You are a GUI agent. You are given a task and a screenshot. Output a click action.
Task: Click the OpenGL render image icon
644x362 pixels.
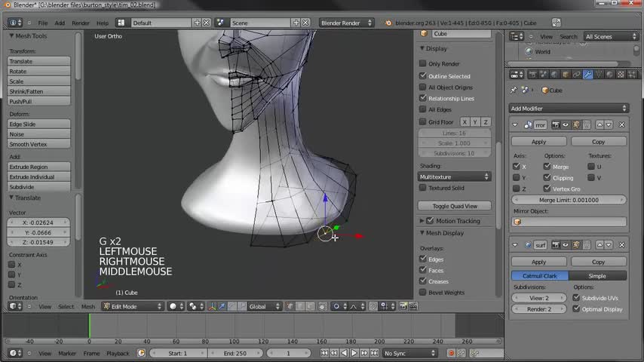pyautogui.click(x=403, y=306)
